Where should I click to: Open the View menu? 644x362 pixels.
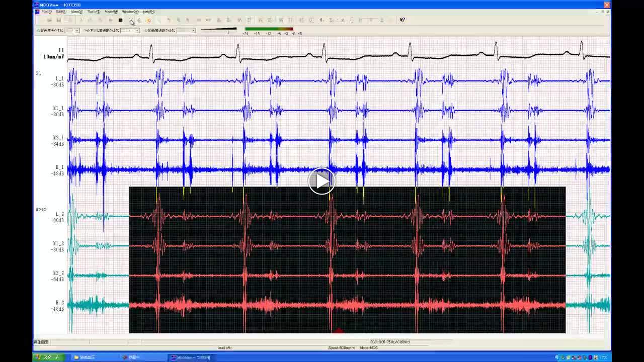pos(77,12)
